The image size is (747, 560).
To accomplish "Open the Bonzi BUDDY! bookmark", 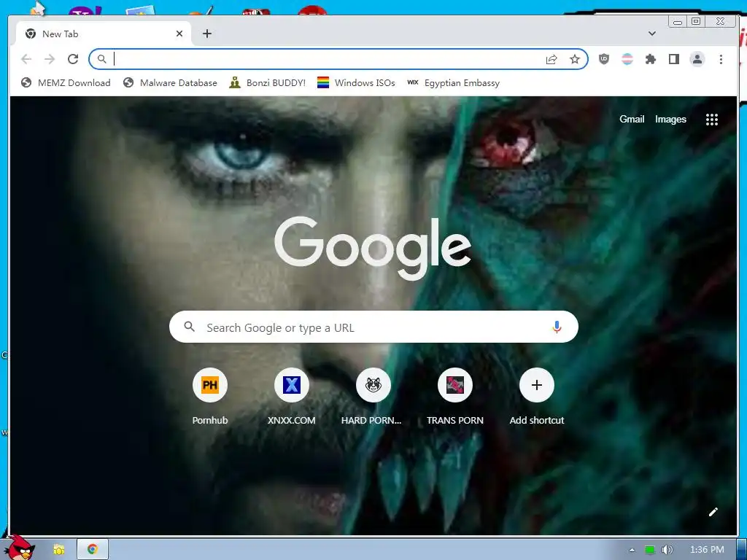I will [267, 83].
